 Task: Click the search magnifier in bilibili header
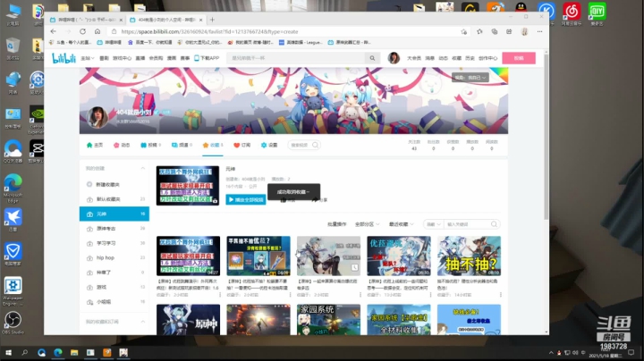(x=372, y=58)
